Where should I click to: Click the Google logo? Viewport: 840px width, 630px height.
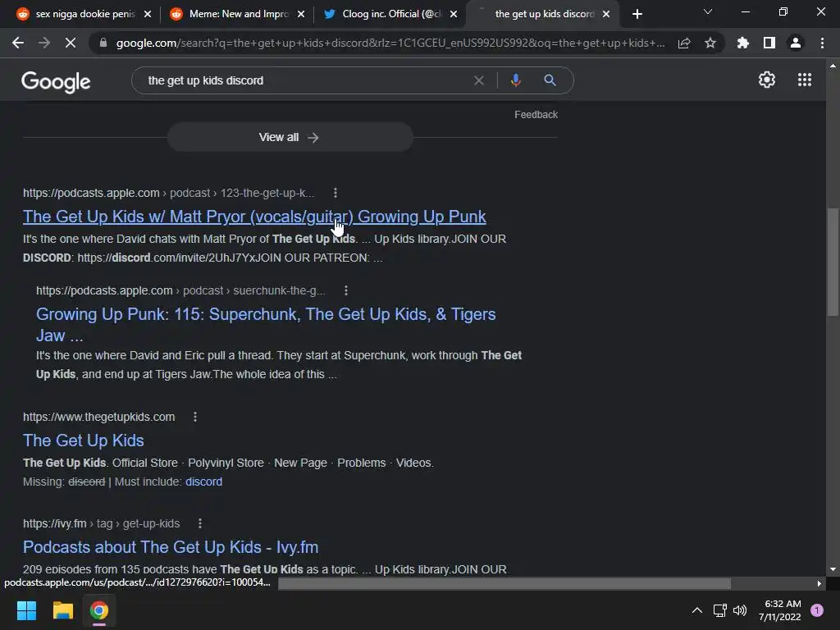point(56,81)
